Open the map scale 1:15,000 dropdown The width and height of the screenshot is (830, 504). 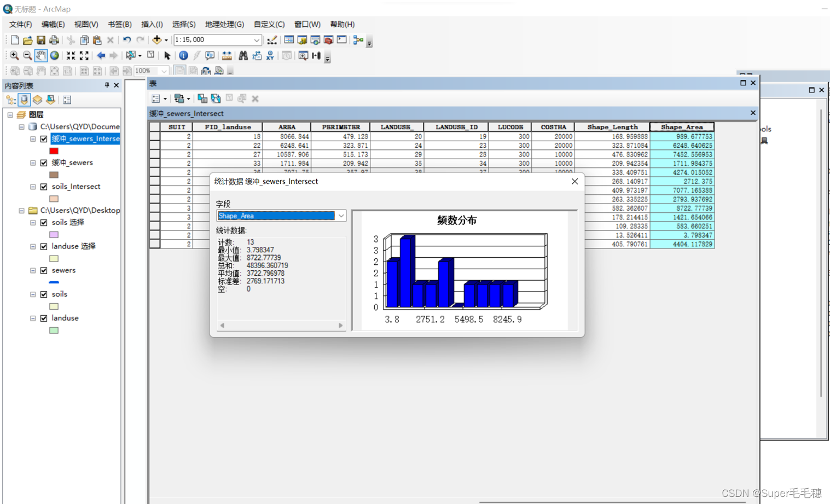coord(257,40)
